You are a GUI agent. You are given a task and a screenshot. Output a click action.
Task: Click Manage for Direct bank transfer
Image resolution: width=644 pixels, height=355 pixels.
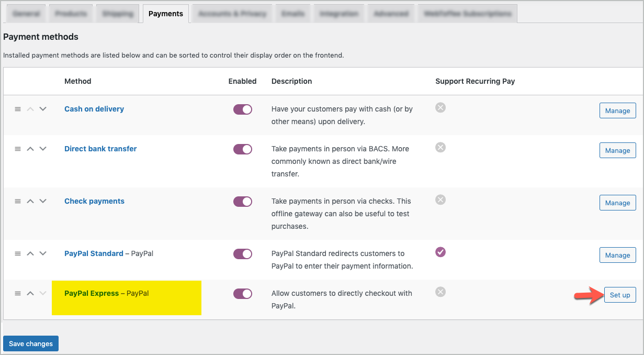point(617,150)
